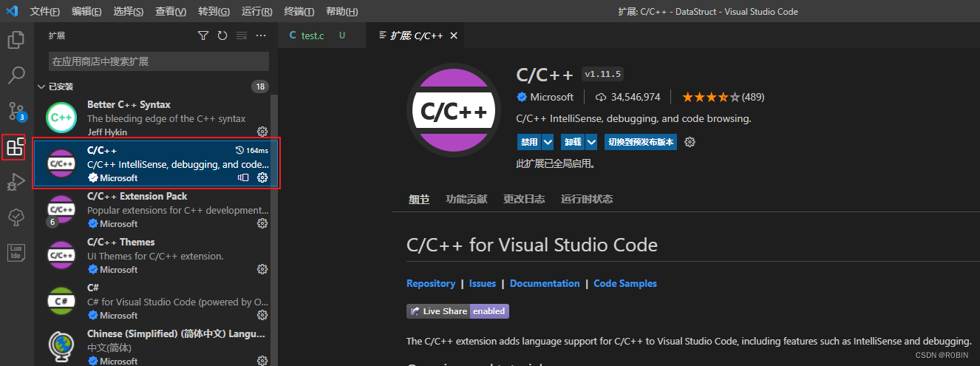Viewport: 980px width, 366px height.
Task: Open dropdown arrow next to 禁用 button
Action: click(548, 142)
